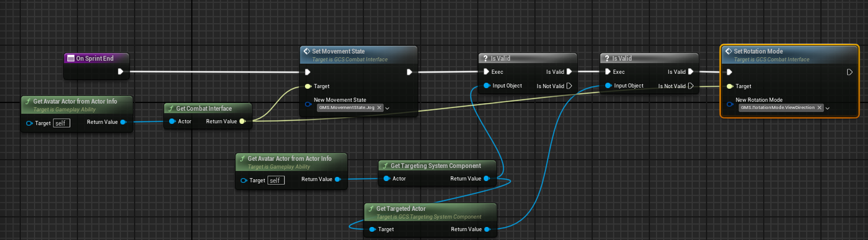Clear the GMS.RotationMode.ViewDirection tag with X
The height and width of the screenshot is (240, 868).
(819, 108)
